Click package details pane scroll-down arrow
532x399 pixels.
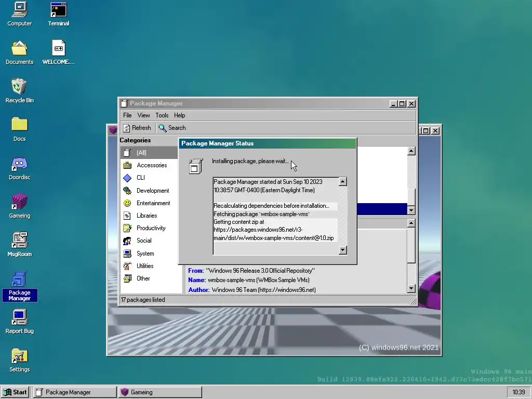(411, 289)
